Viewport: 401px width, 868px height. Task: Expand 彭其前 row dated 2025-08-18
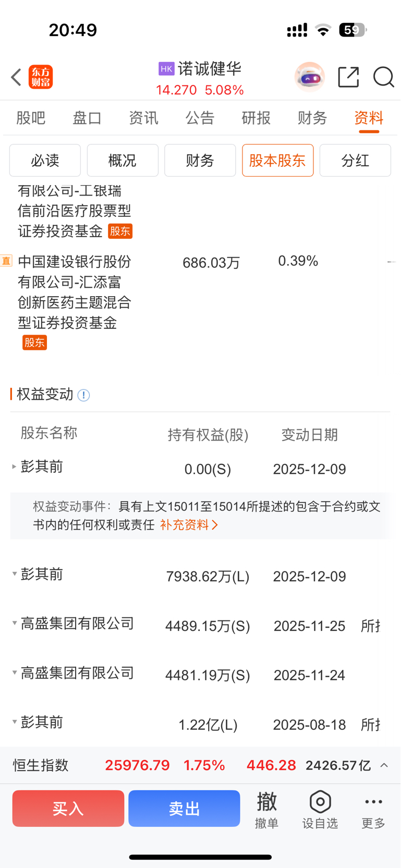point(15,722)
